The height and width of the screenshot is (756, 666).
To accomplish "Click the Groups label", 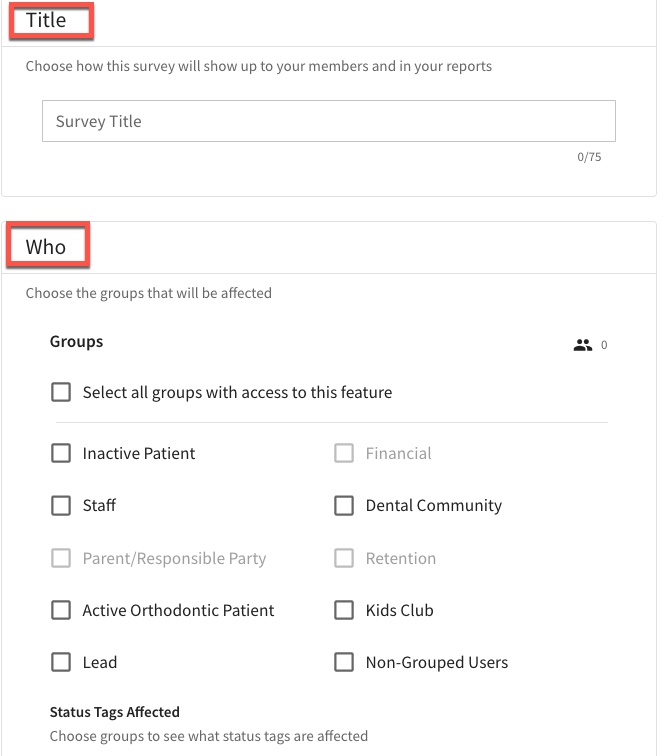I will tap(76, 341).
